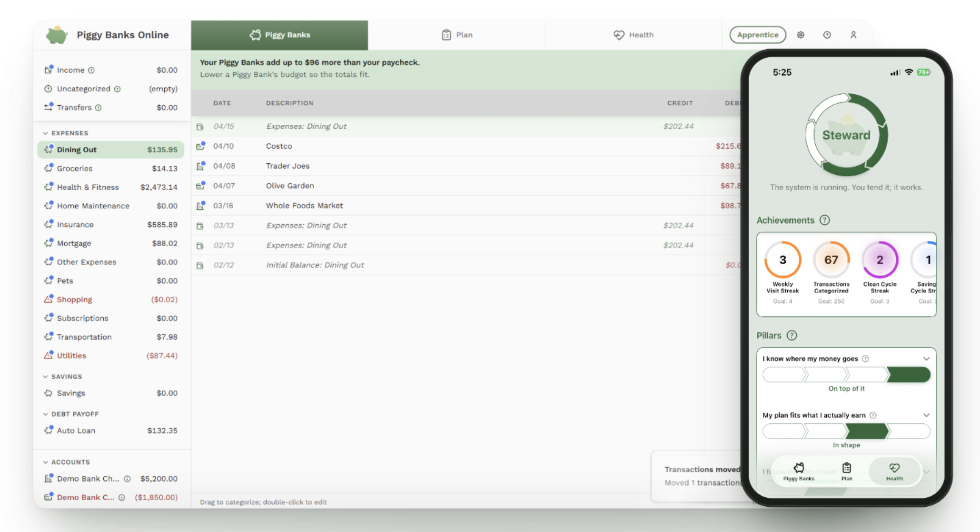Viewport: 980px width, 532px height.
Task: Click 'On top of it' progress bar
Action: point(846,375)
